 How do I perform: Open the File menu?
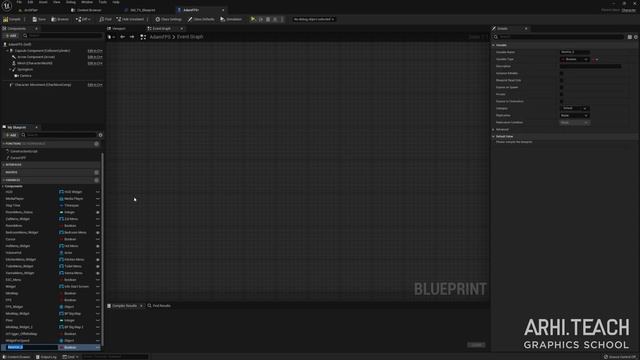coord(19,2)
